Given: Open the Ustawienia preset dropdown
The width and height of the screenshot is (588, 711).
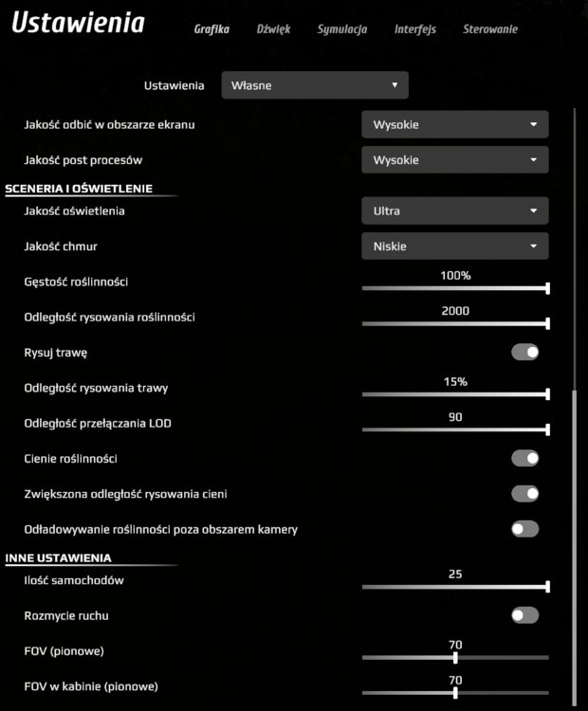Looking at the screenshot, I should tap(315, 85).
